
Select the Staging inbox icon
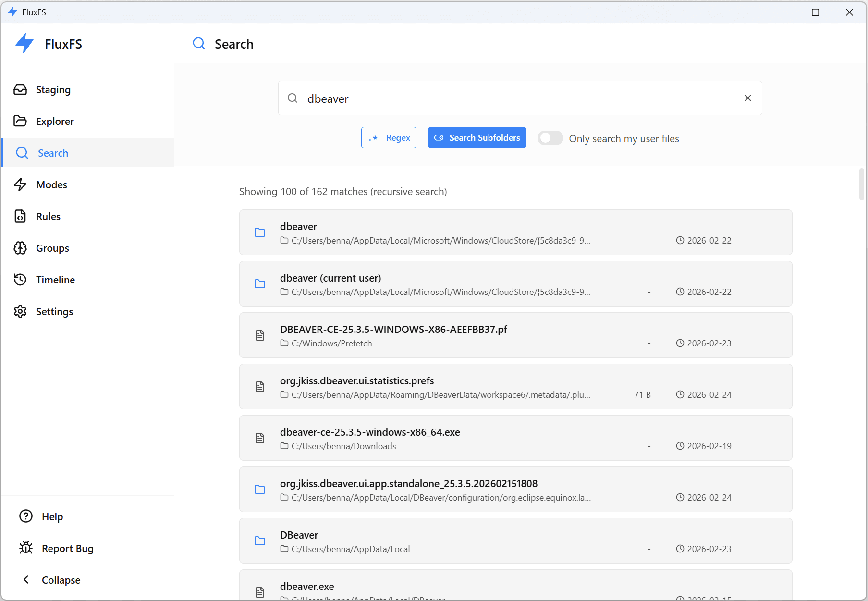(x=20, y=89)
